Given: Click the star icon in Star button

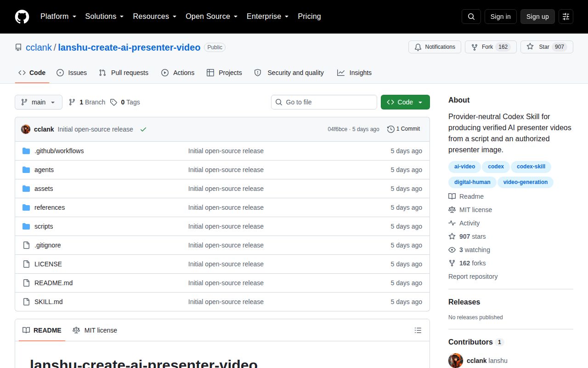Looking at the screenshot, I should tap(530, 47).
